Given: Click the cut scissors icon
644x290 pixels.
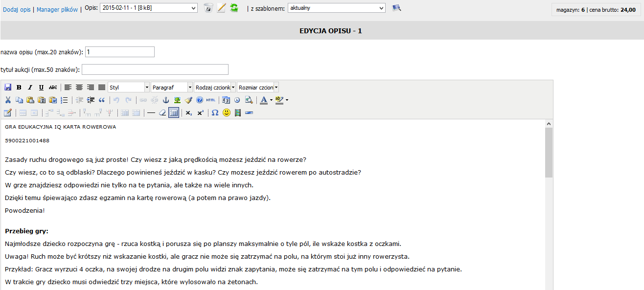Looking at the screenshot, I should click(x=8, y=100).
